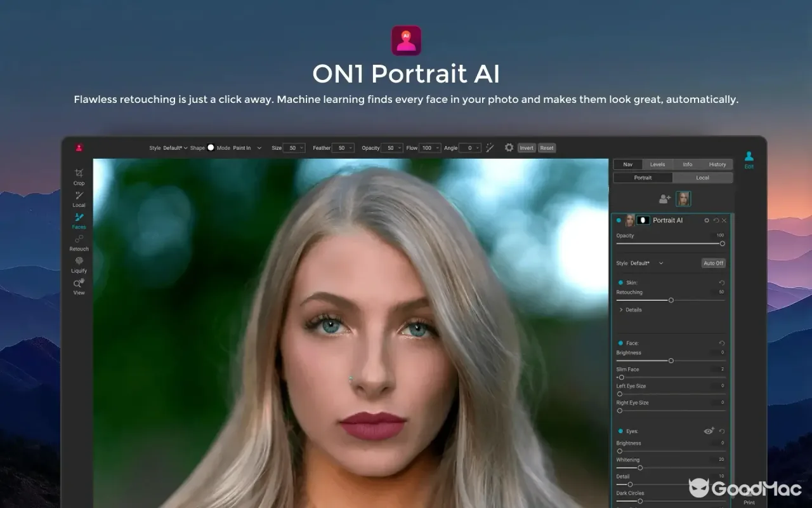
Task: Click the add eye icon in Eyes section
Action: tap(709, 431)
